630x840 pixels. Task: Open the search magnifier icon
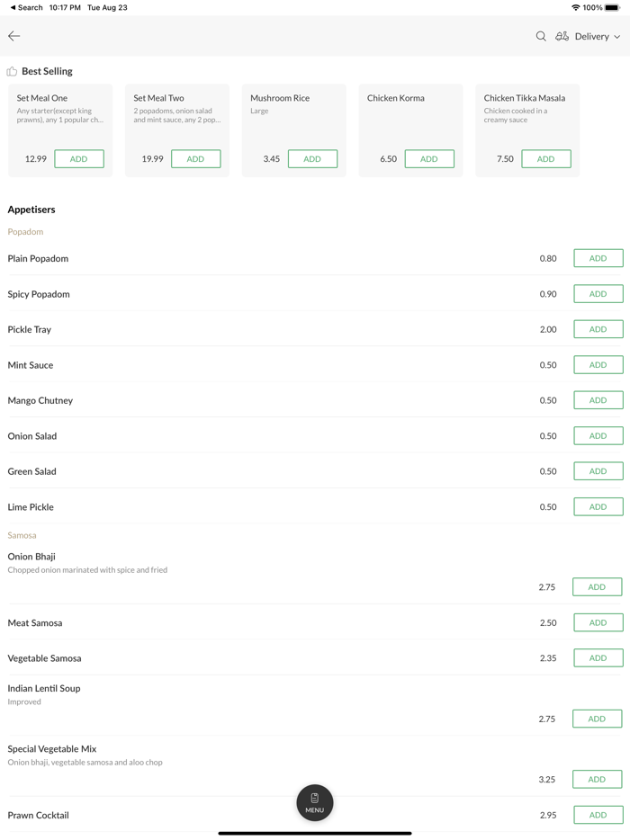click(x=541, y=36)
